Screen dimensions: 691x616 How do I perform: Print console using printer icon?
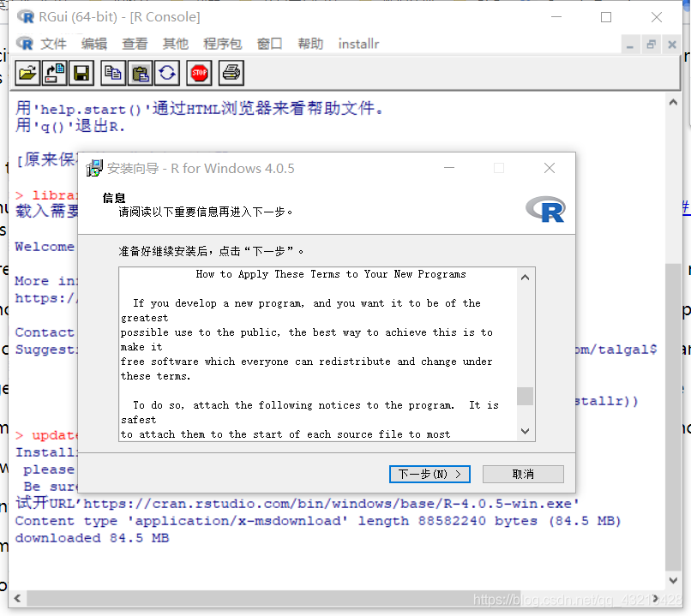(x=231, y=73)
